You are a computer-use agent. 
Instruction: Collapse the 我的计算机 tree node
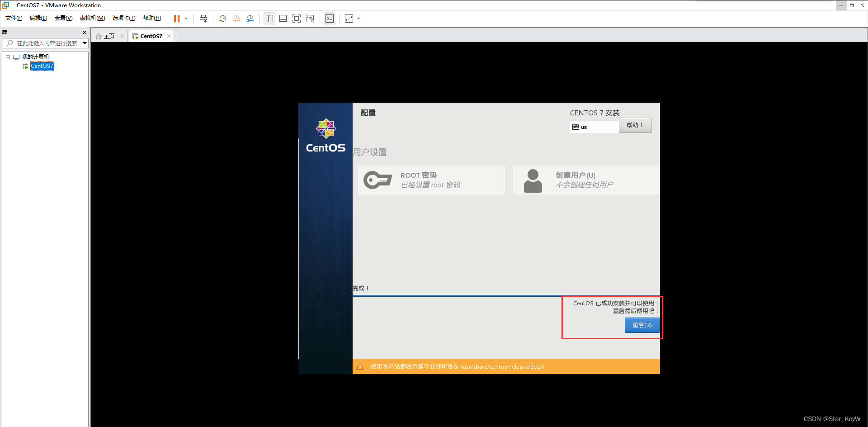(7, 57)
